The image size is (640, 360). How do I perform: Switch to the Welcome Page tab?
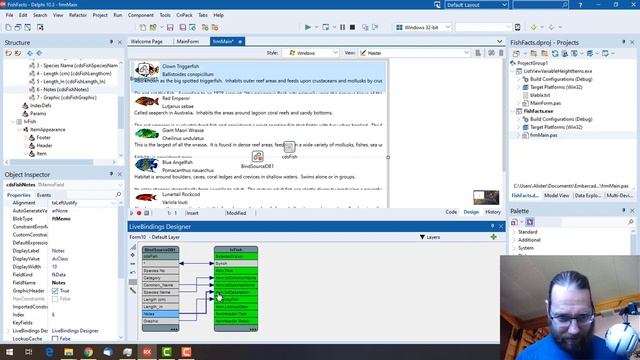147,42
